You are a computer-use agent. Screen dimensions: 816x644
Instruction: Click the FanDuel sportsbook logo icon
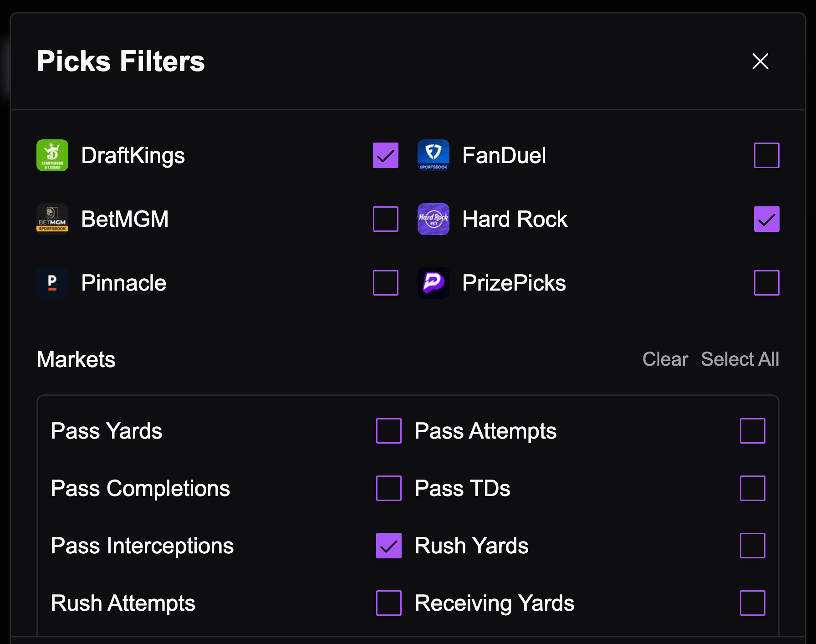click(x=433, y=155)
